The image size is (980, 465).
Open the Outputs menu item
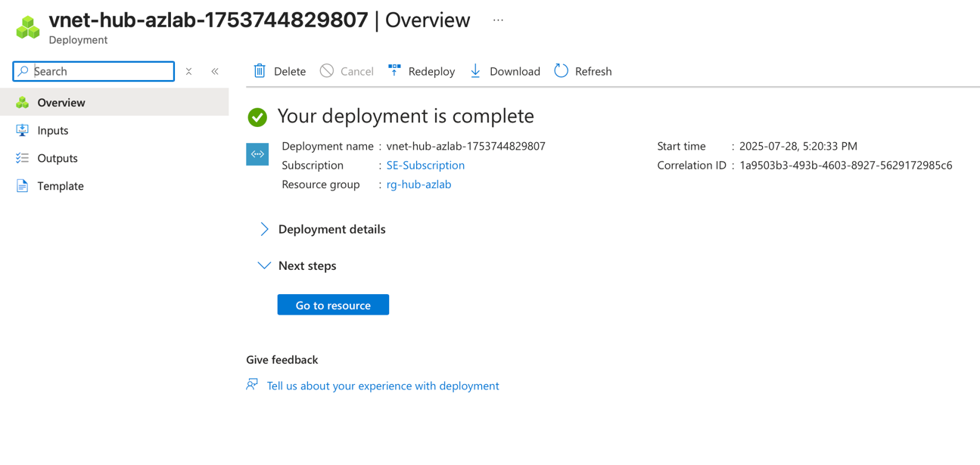coord(115,158)
